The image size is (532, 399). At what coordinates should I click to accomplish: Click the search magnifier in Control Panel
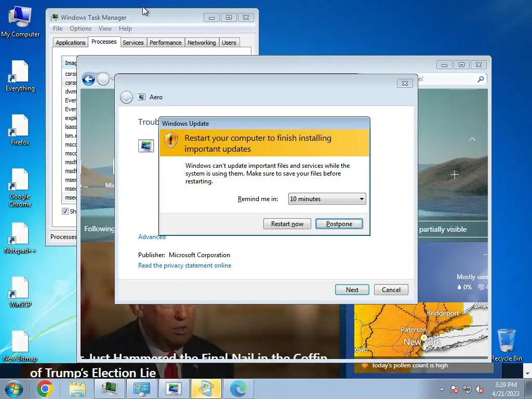pos(481,79)
